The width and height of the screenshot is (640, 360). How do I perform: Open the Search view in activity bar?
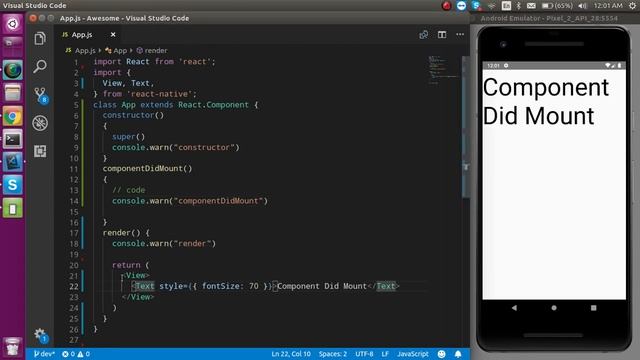40,66
